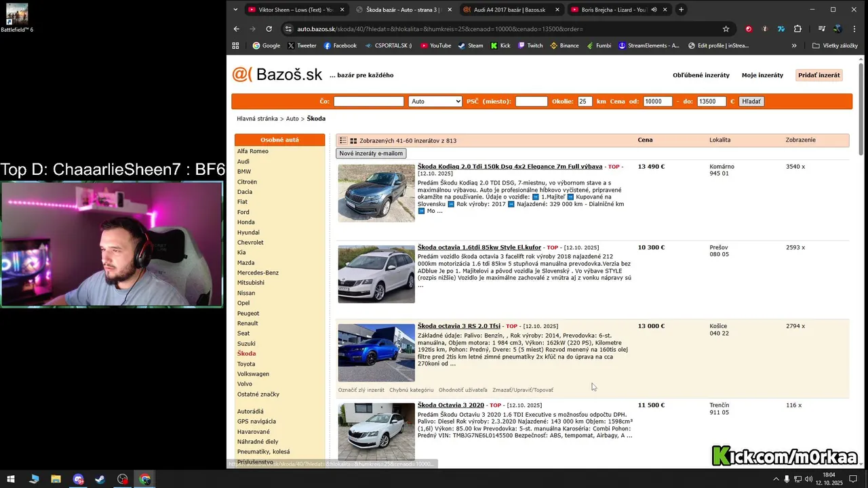The height and width of the screenshot is (488, 868).
Task: Open the Facebook bookmark
Action: (340, 45)
